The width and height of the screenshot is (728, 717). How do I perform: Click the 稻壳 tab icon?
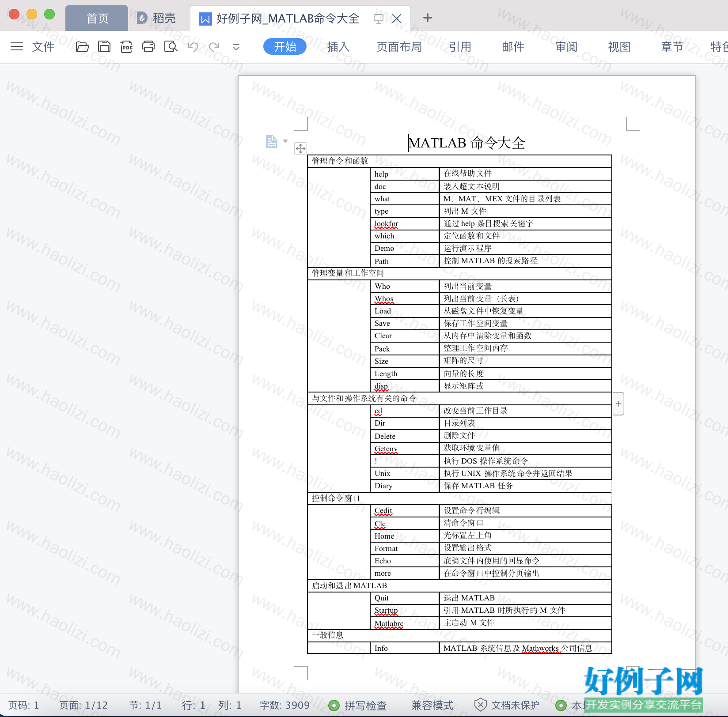pyautogui.click(x=142, y=18)
